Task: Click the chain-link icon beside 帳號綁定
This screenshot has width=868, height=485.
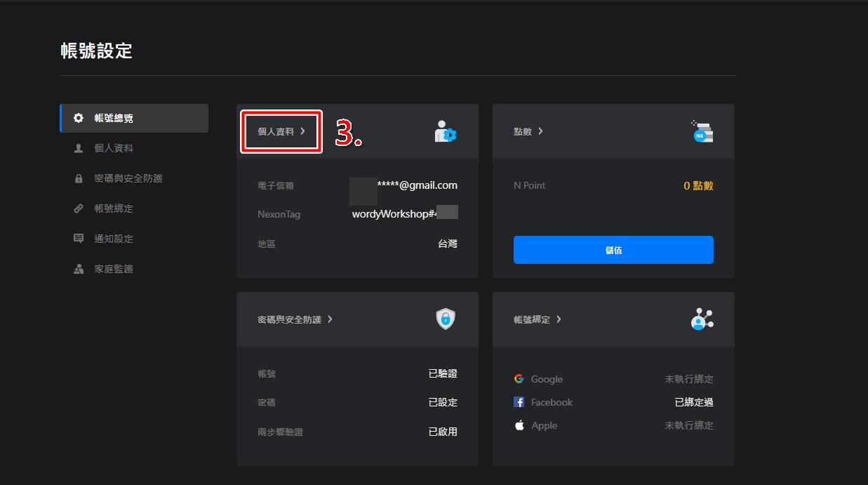Action: 79,208
